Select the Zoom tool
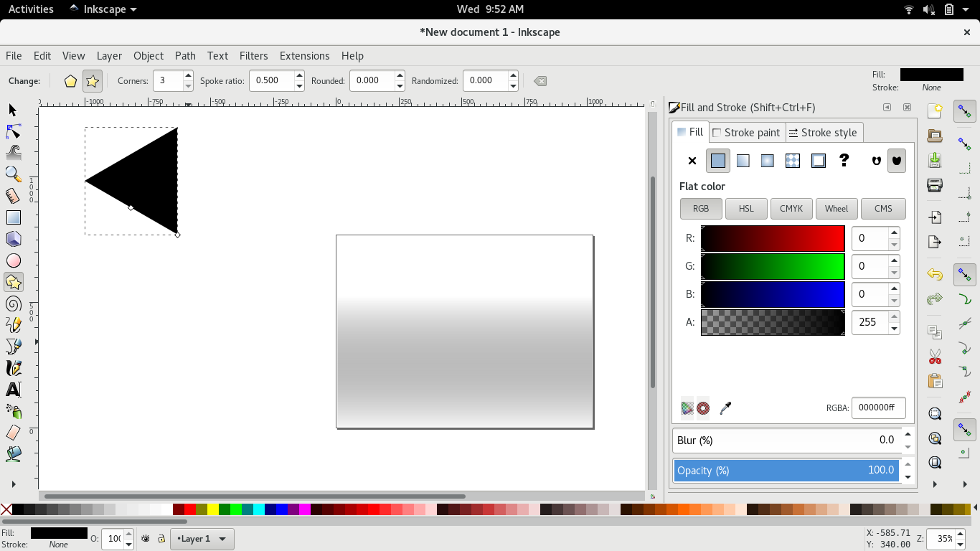The height and width of the screenshot is (551, 980). click(x=13, y=174)
